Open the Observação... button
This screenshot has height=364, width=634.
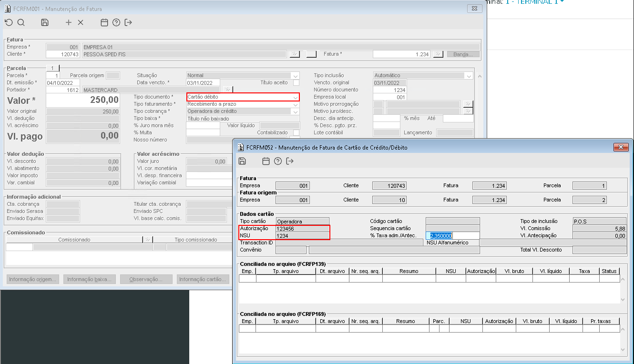(x=147, y=280)
